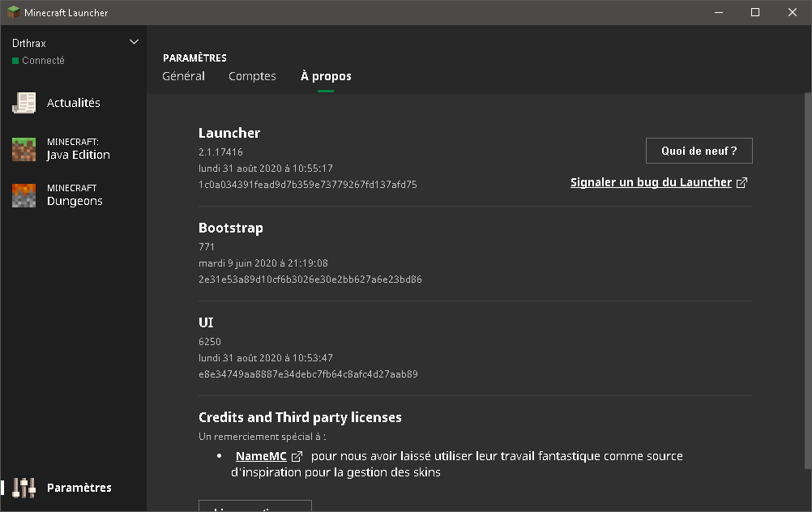Select Minecraft: Java Edition in sidebar
Screen dimensions: 812x512
79,149
